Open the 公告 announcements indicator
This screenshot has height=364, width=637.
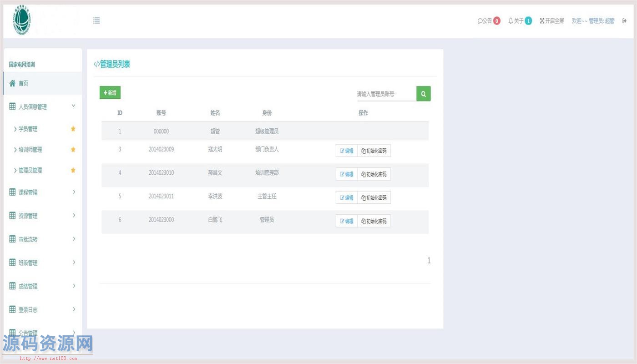click(489, 21)
